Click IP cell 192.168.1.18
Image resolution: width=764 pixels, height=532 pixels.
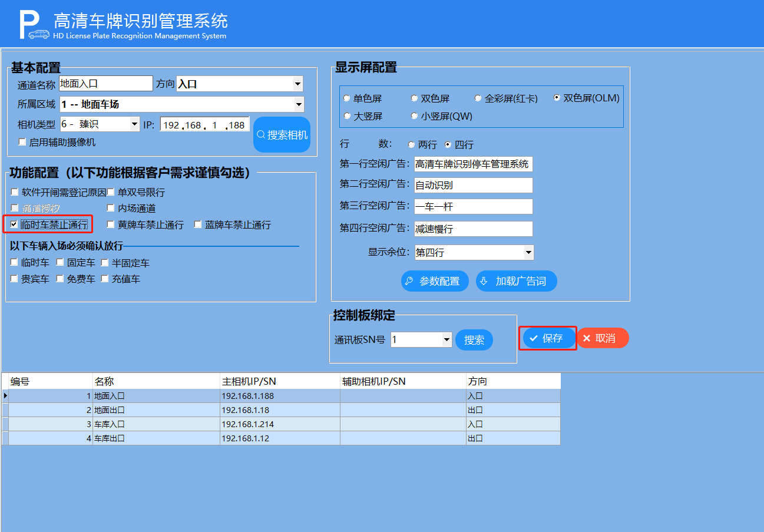point(280,410)
